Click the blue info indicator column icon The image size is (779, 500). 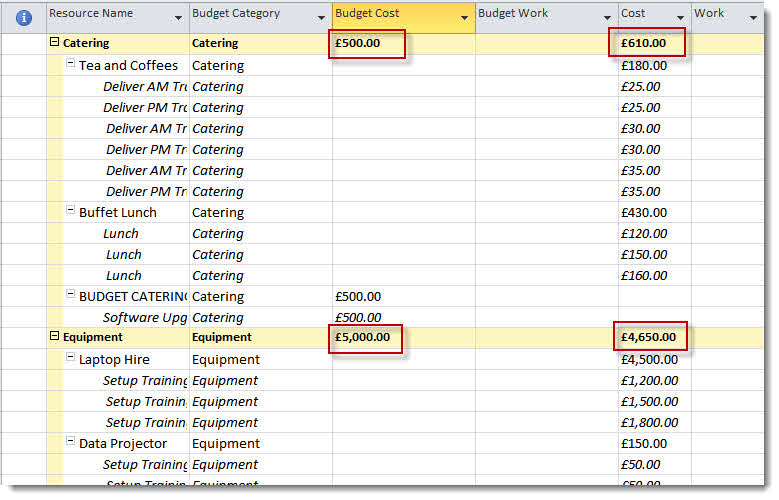pos(25,17)
